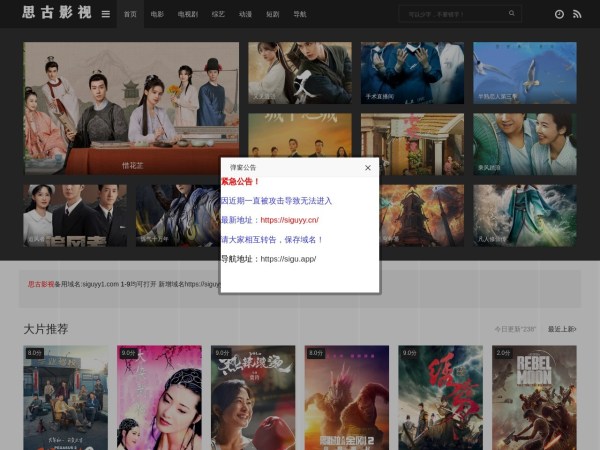Click the 紧急公告！ heading in popup
This screenshot has height=450, width=600.
[x=240, y=181]
